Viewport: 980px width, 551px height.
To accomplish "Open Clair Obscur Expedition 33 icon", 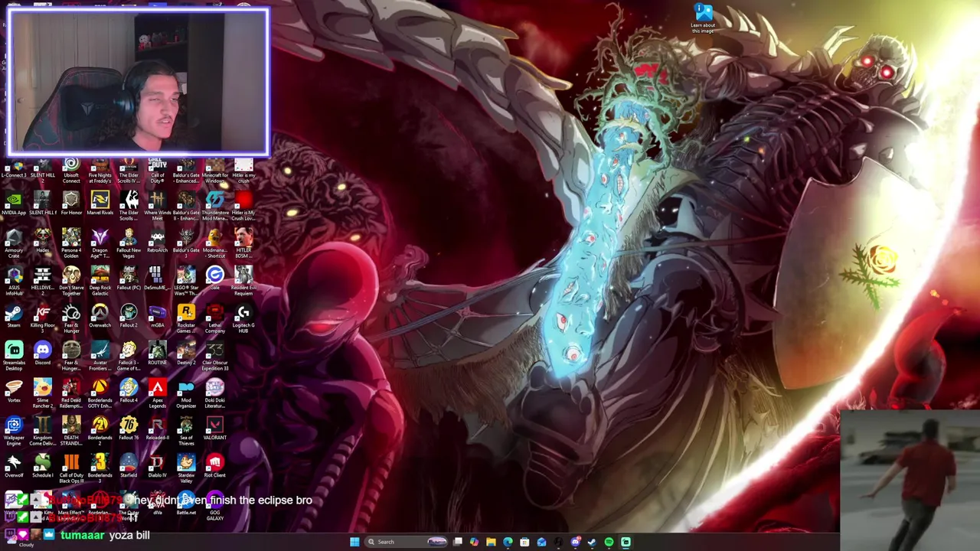I will pyautogui.click(x=214, y=355).
